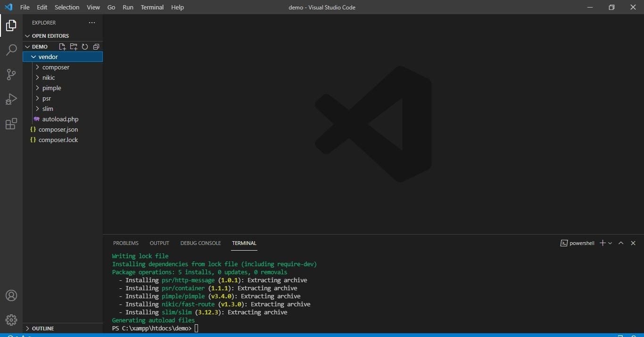Screen dimensions: 644x337
Task: Expand the psr folder
Action: (63, 98)
